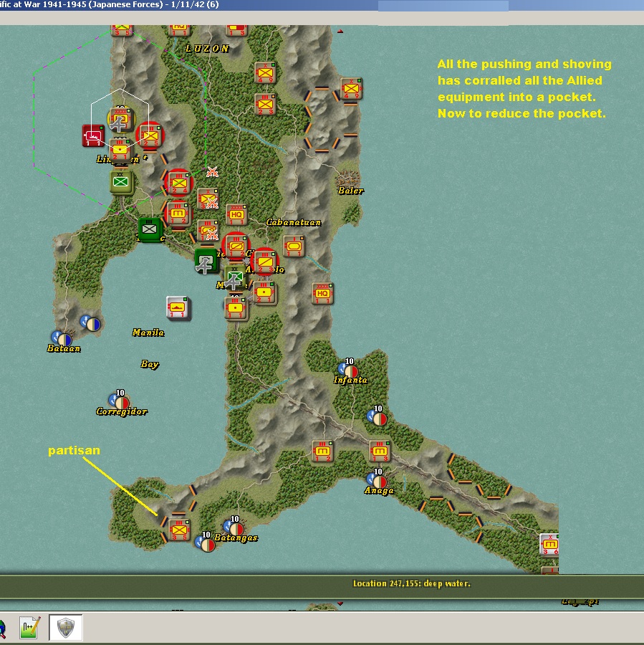This screenshot has height=645, width=644.
Task: Select engineer regiment 1-2 north of Anaga
Action: tap(322, 451)
